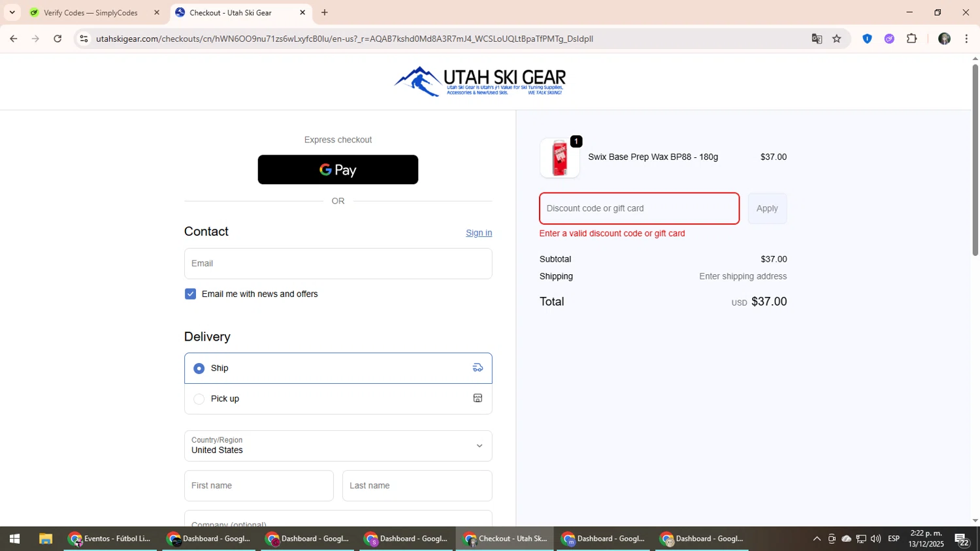This screenshot has width=980, height=551.
Task: Click the store pickup icon
Action: coord(478,398)
